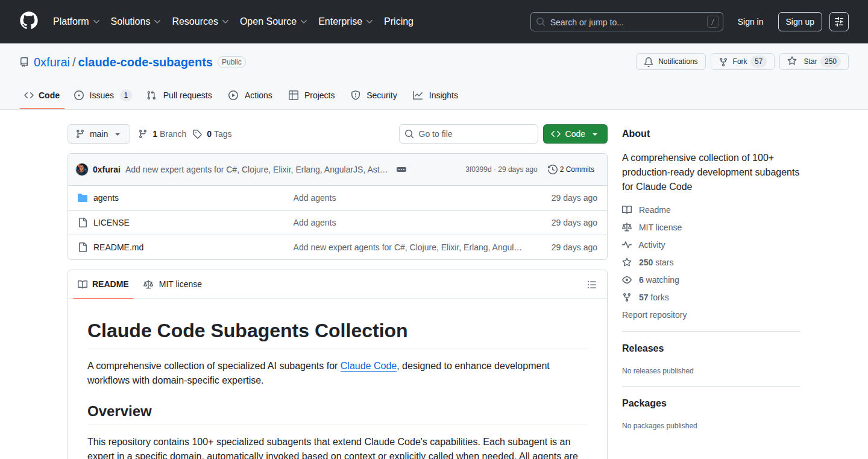This screenshot has width=868, height=459.
Task: Select the Code repository tab
Action: [x=42, y=95]
